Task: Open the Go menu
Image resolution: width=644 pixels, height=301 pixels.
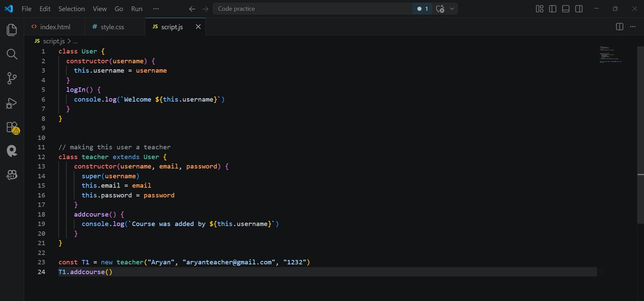Action: [x=119, y=9]
